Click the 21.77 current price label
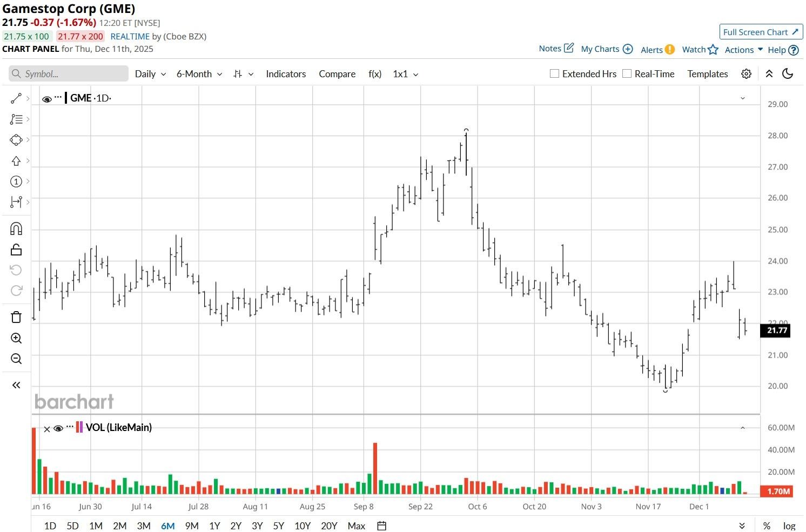Viewport: 806px width, 532px height. point(776,330)
